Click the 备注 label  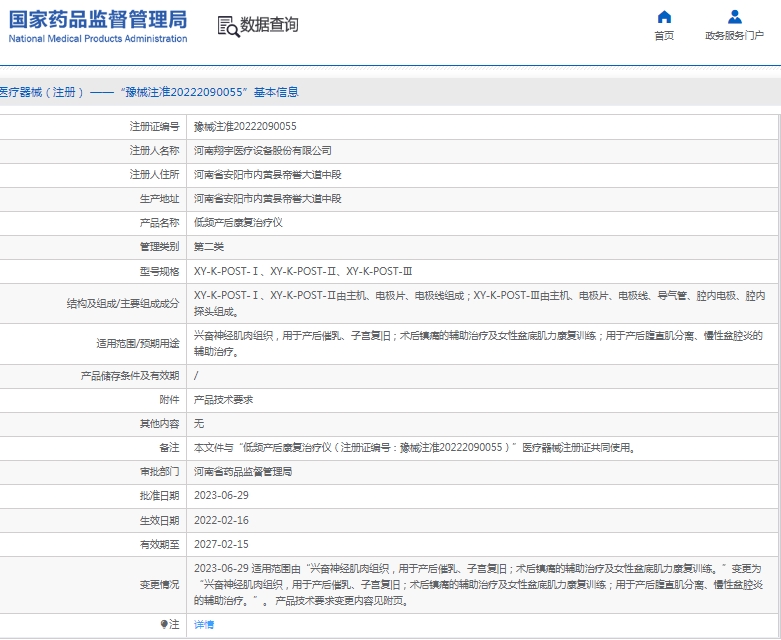[169, 448]
